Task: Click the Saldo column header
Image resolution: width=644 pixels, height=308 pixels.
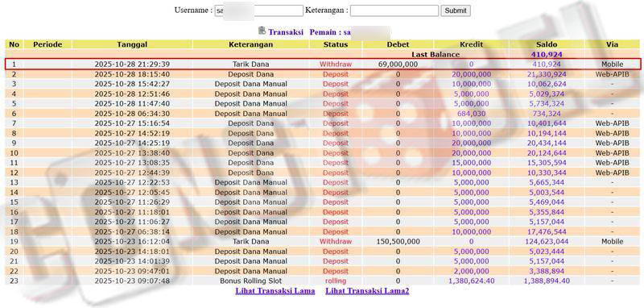Action: pyautogui.click(x=547, y=44)
